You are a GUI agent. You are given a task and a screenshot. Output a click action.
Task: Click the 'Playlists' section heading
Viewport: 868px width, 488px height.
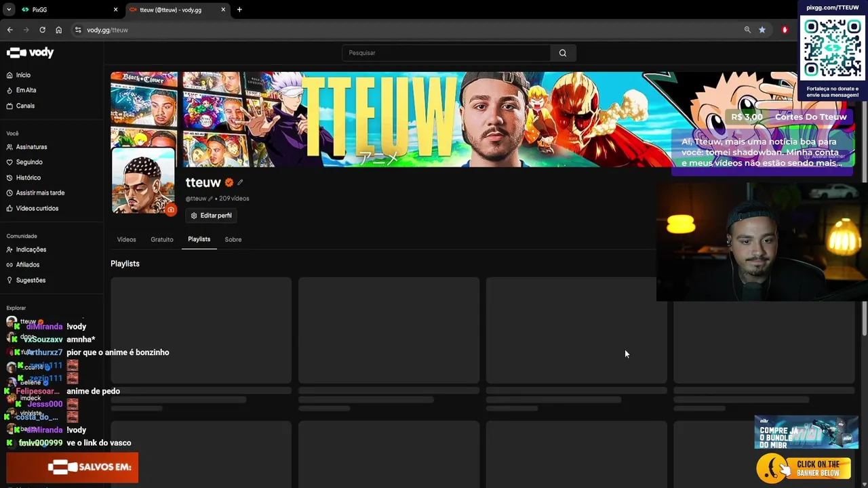tap(125, 264)
